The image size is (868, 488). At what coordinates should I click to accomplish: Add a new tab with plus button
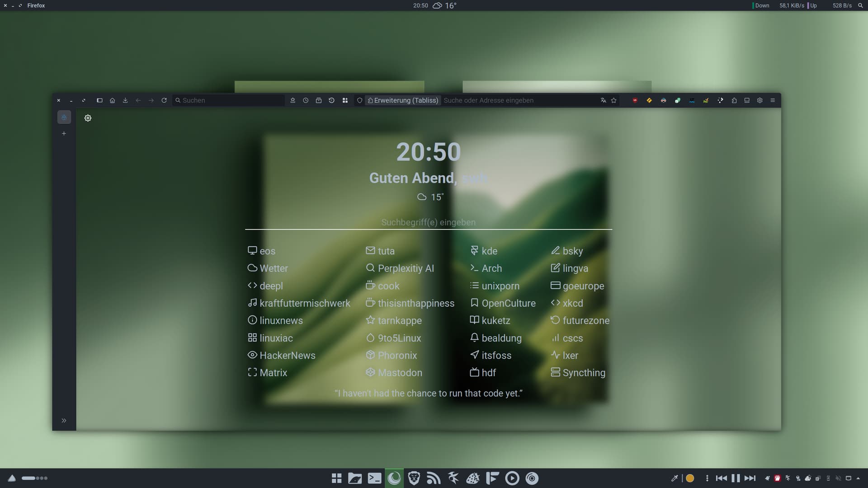[x=64, y=133]
